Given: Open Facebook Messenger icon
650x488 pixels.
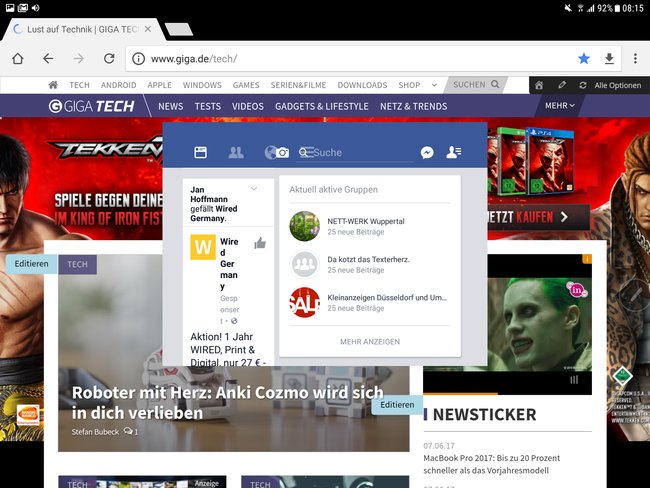Looking at the screenshot, I should [427, 153].
